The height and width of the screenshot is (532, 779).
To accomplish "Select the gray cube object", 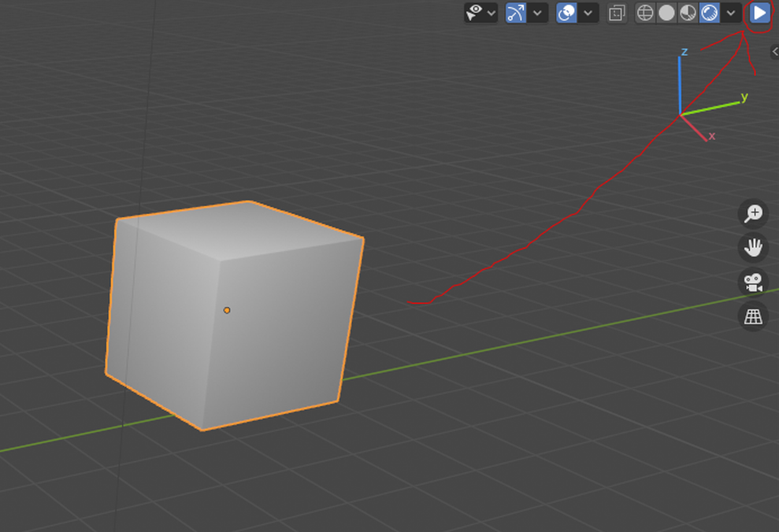I will 234,316.
